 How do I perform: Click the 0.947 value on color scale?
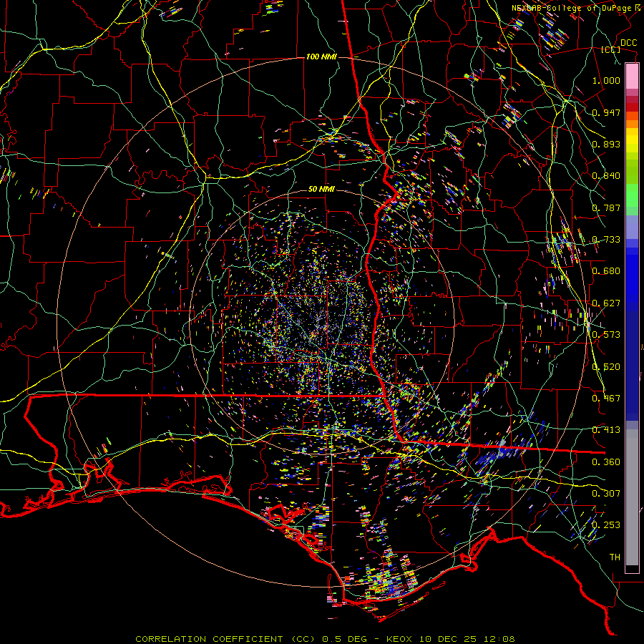pos(606,112)
